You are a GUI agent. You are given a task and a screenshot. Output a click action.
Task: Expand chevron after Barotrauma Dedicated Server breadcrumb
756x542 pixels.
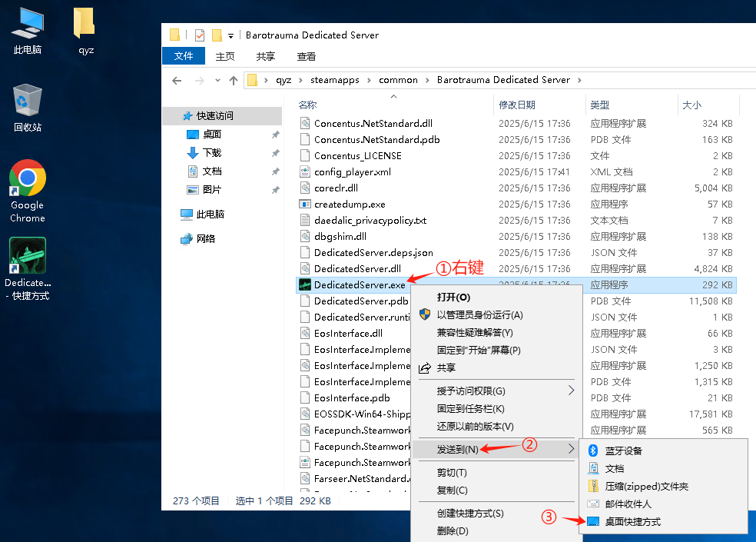579,80
